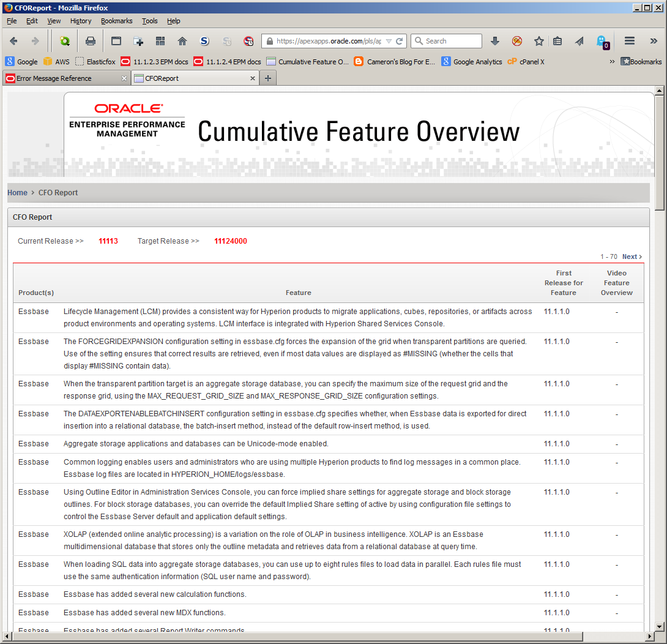This screenshot has height=644, width=667.
Task: Click Current Release value 11113
Action: (x=108, y=241)
